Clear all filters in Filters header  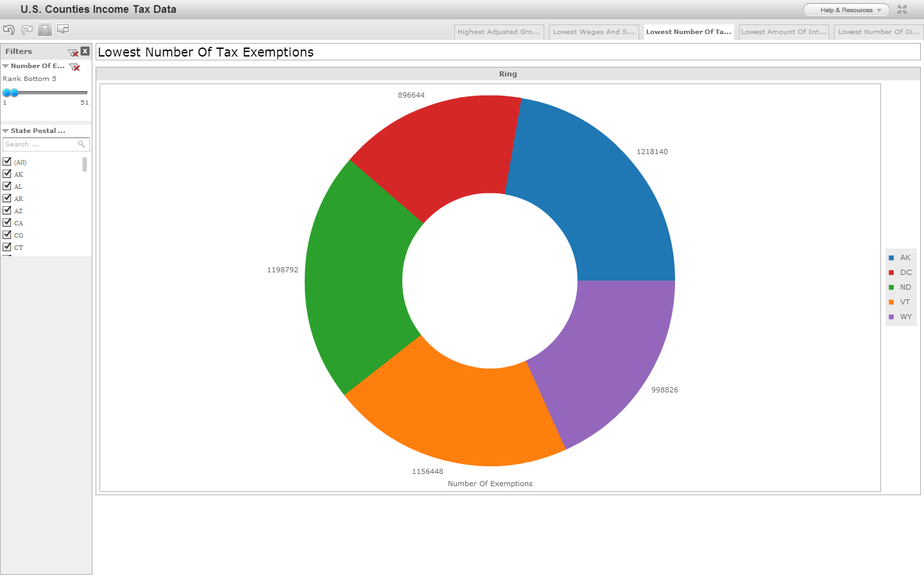[73, 52]
